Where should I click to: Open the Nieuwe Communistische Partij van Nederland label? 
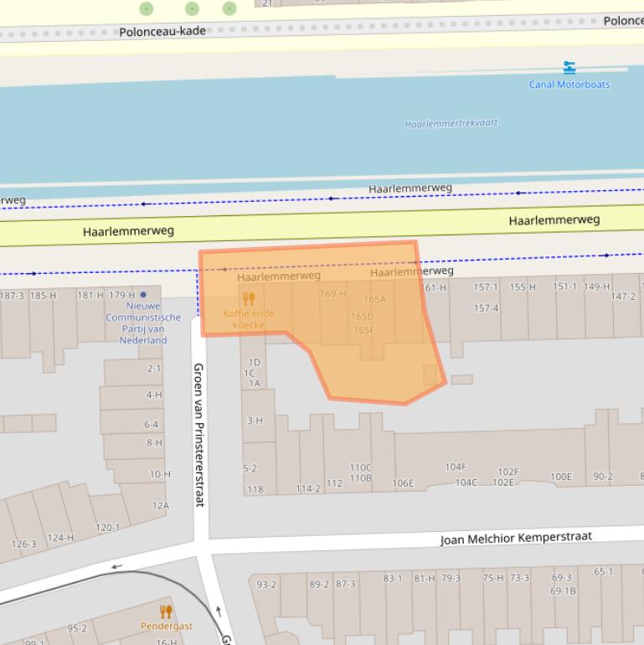click(142, 323)
